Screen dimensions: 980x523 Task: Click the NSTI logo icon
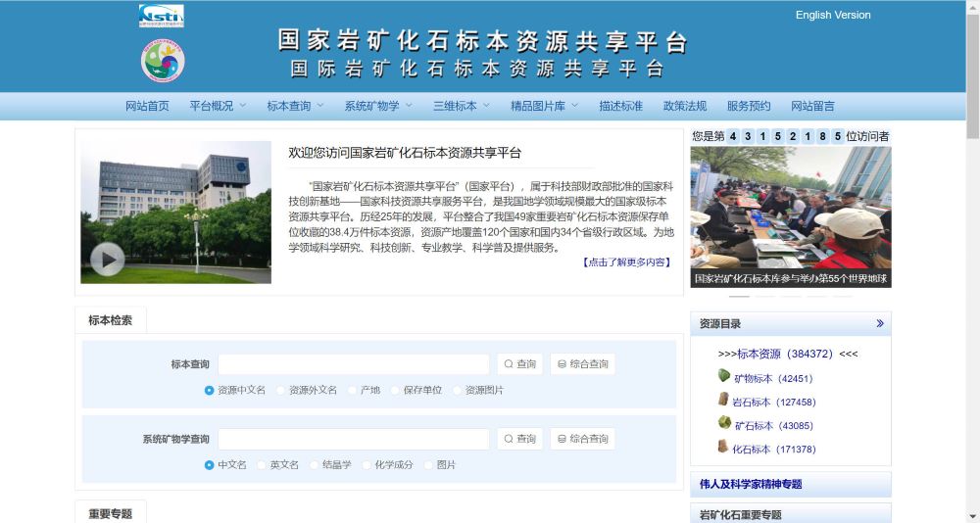pyautogui.click(x=161, y=16)
